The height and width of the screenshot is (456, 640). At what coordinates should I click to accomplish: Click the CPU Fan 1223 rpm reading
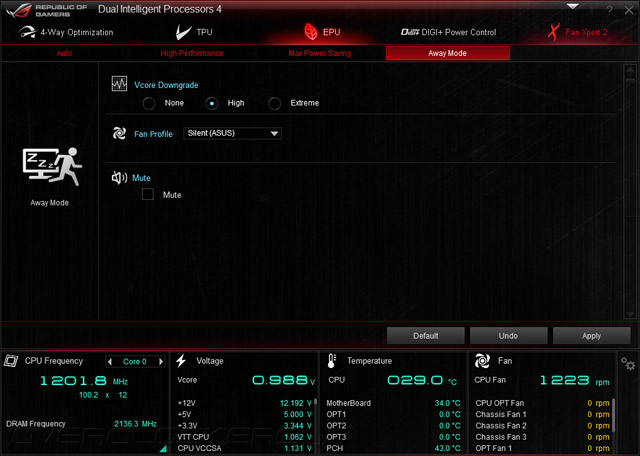[575, 380]
